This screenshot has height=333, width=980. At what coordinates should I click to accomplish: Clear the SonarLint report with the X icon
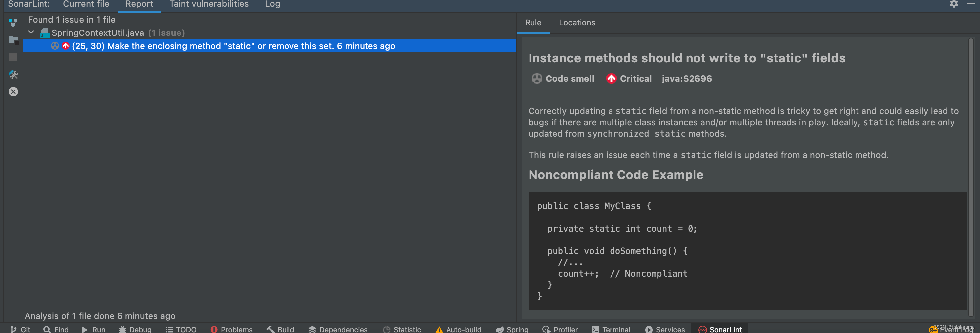13,91
